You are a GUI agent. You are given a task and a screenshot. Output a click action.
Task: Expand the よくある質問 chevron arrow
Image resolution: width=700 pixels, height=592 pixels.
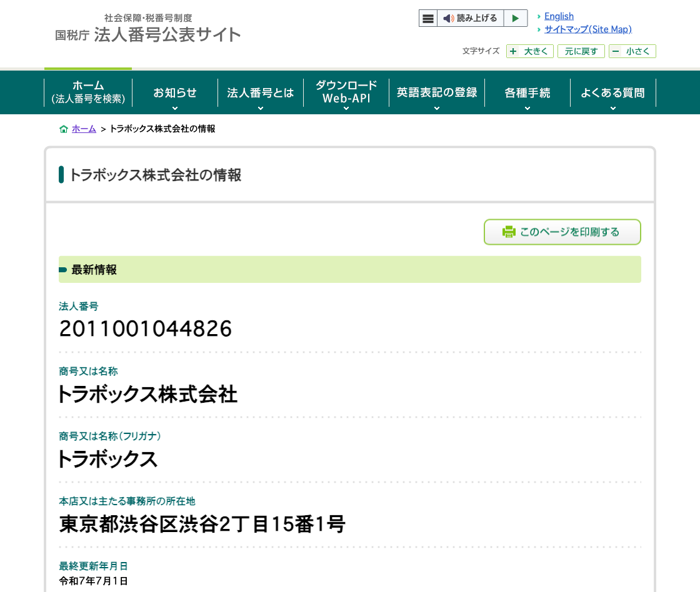point(613,109)
